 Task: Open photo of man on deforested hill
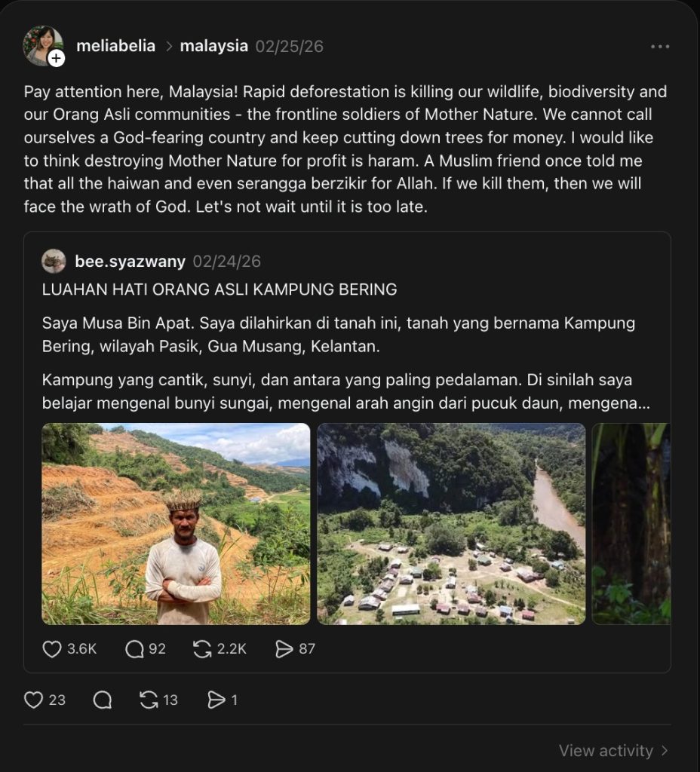point(176,524)
